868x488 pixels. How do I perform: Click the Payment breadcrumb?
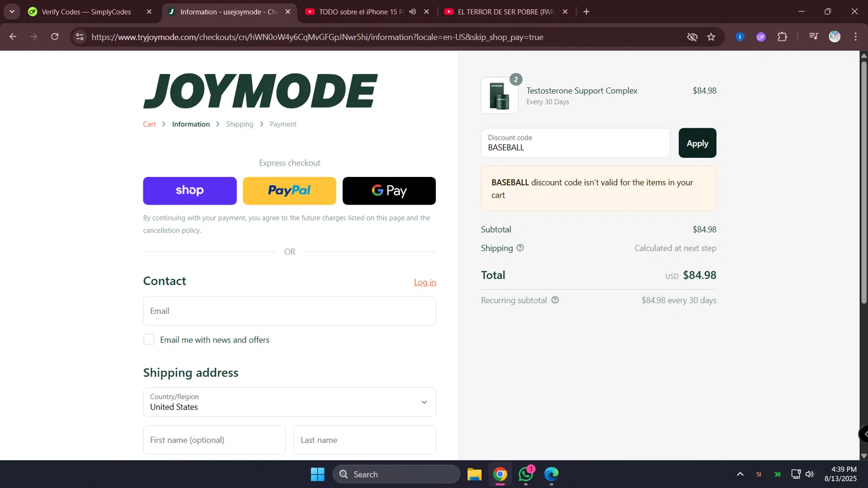[283, 124]
